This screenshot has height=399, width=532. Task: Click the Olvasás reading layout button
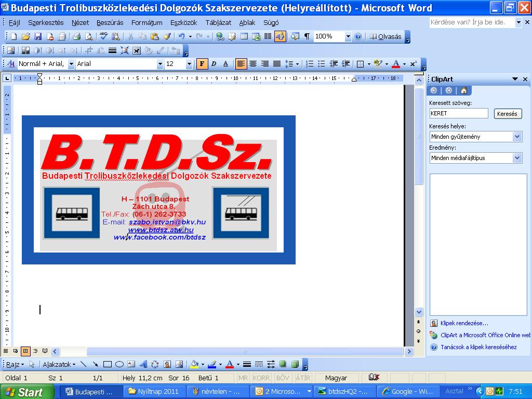385,37
